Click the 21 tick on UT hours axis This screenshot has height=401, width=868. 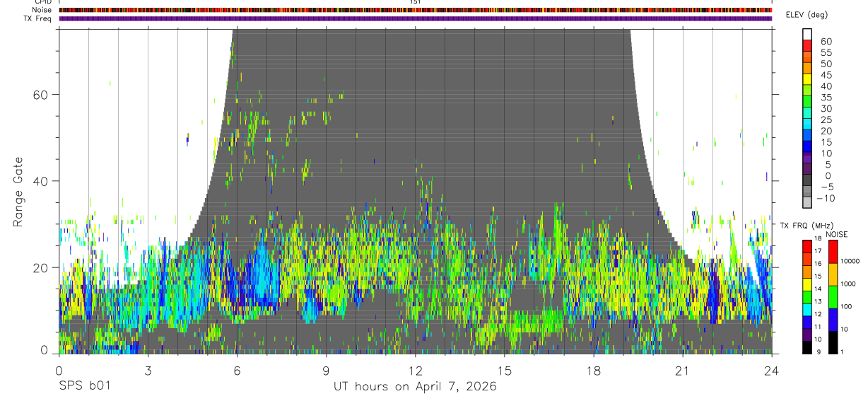click(683, 370)
